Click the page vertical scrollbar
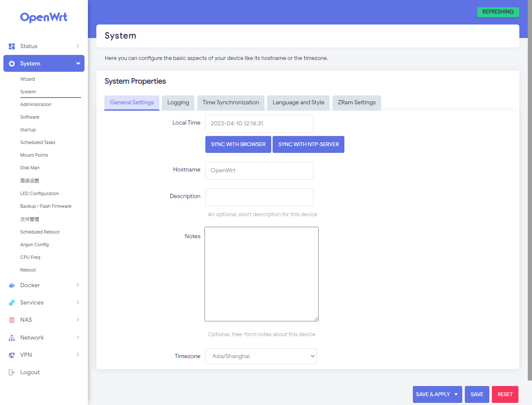Viewport: 532px width, 405px height. 530,190
